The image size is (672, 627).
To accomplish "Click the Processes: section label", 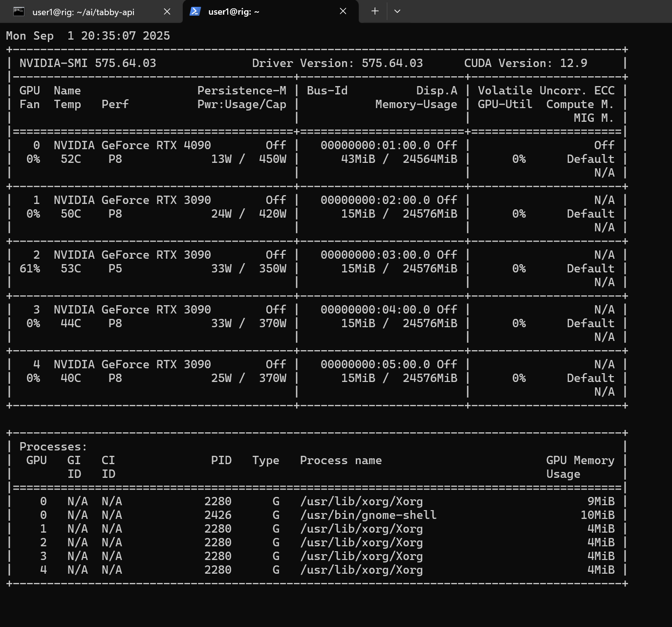I will pyautogui.click(x=53, y=447).
